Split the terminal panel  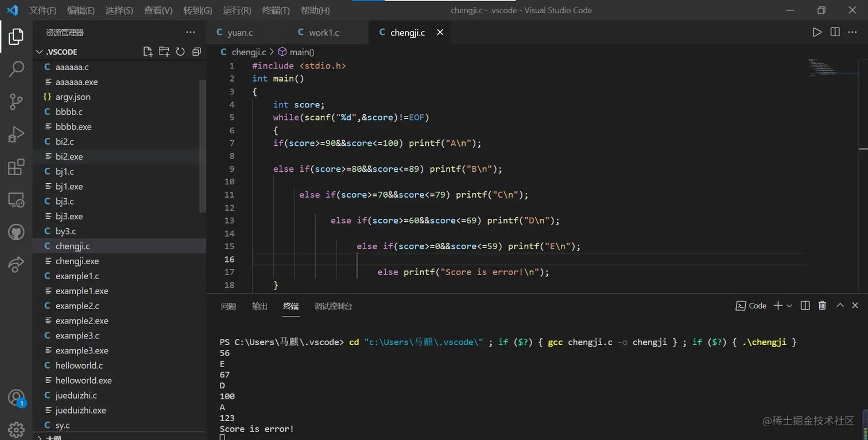pyautogui.click(x=805, y=306)
